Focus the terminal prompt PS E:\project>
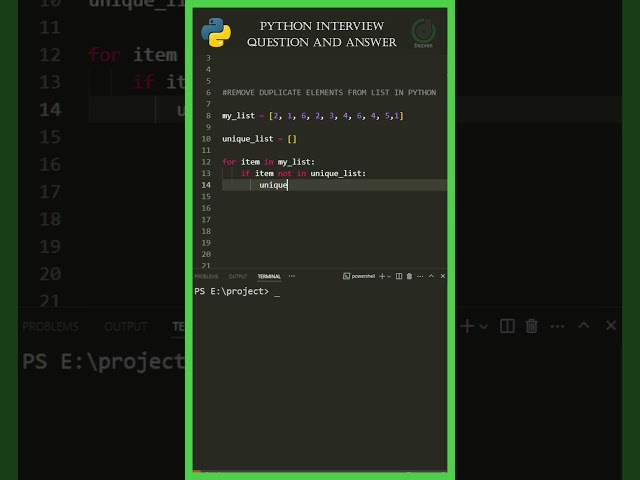The height and width of the screenshot is (480, 640). click(231, 291)
